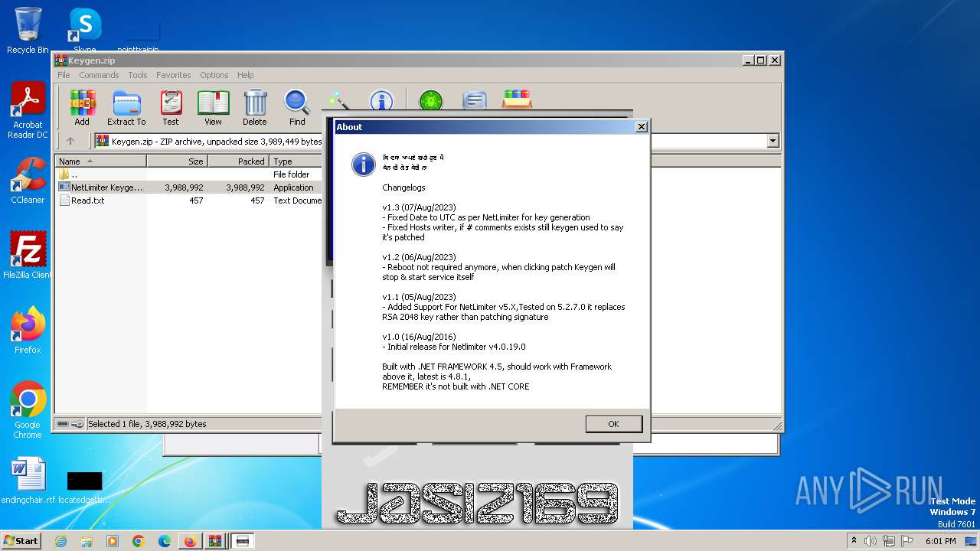The image size is (980, 551).
Task: Open the Commands menu
Action: (x=99, y=75)
